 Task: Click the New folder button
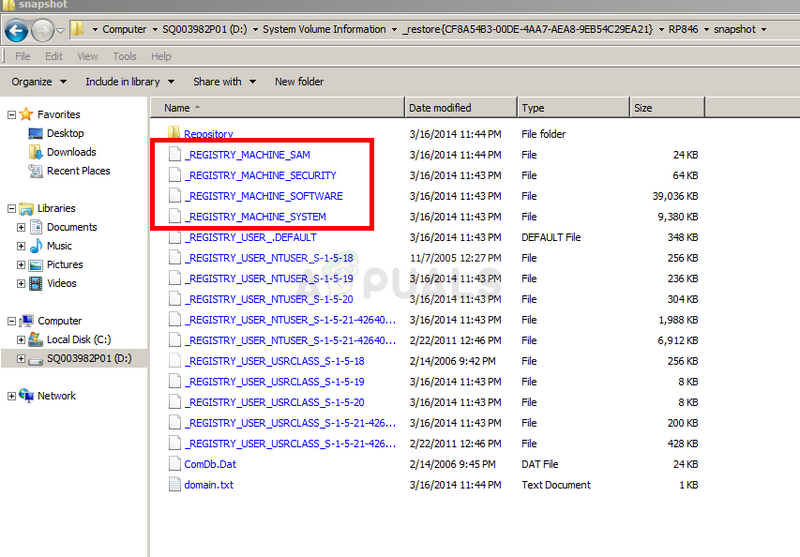coord(299,82)
